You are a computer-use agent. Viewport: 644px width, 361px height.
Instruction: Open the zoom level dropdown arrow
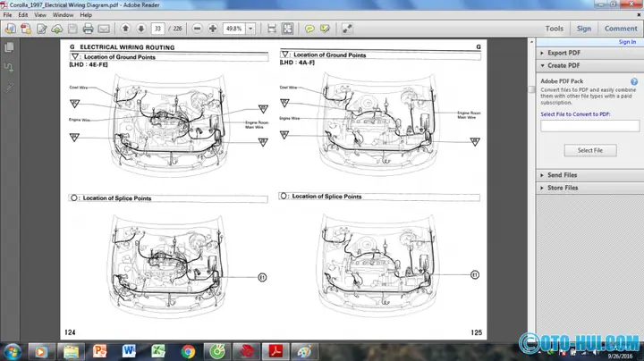(x=250, y=29)
